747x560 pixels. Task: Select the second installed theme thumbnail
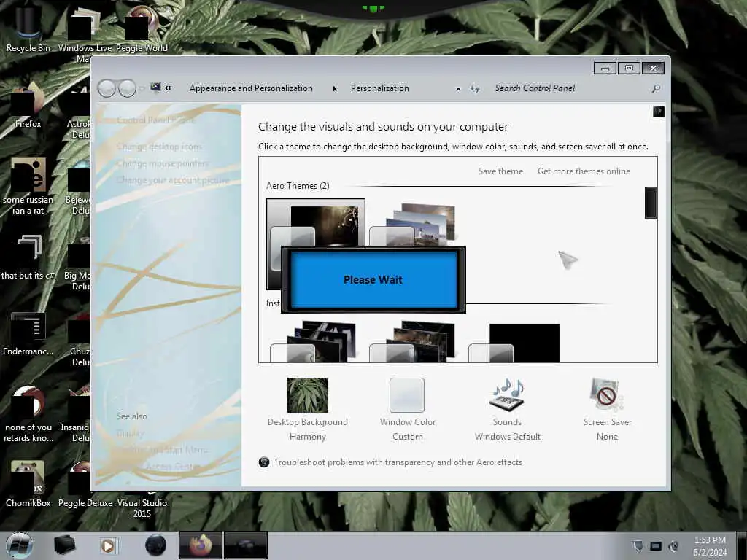413,341
